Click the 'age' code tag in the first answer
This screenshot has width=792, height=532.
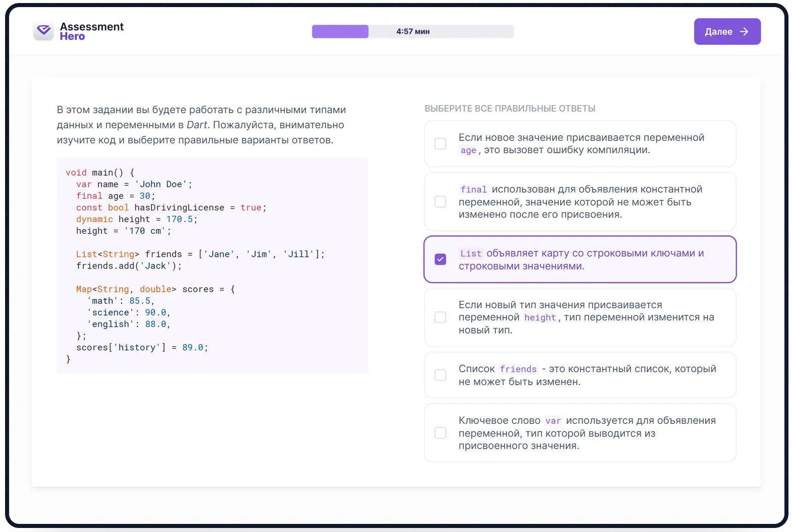pos(468,150)
